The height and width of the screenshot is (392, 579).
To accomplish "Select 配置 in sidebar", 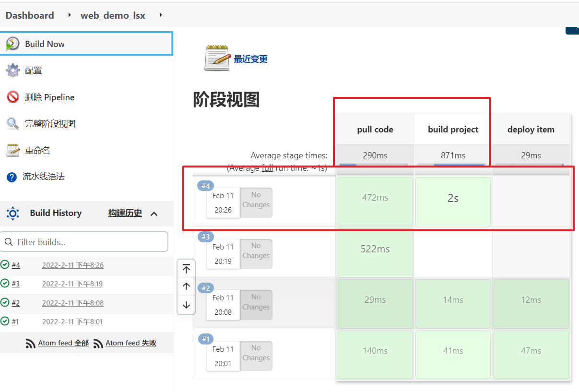I will coord(34,71).
